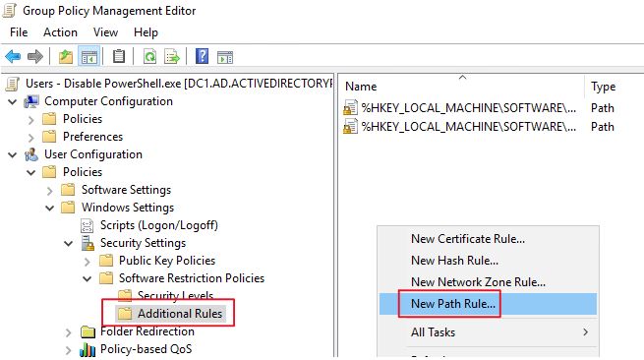Click the blue Help question mark icon
Image resolution: width=644 pixels, height=360 pixels.
(x=203, y=56)
